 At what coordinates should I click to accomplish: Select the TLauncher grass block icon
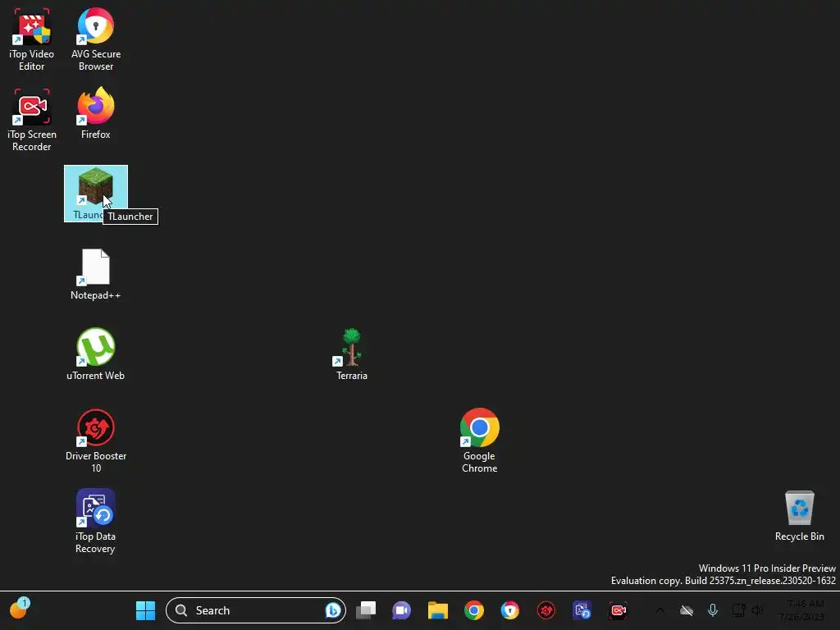tap(96, 186)
